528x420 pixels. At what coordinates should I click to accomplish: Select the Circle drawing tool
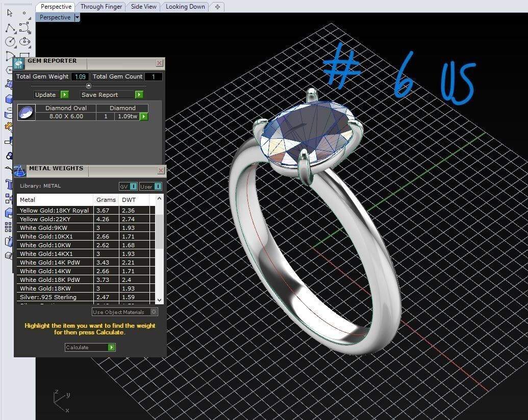pyautogui.click(x=10, y=42)
